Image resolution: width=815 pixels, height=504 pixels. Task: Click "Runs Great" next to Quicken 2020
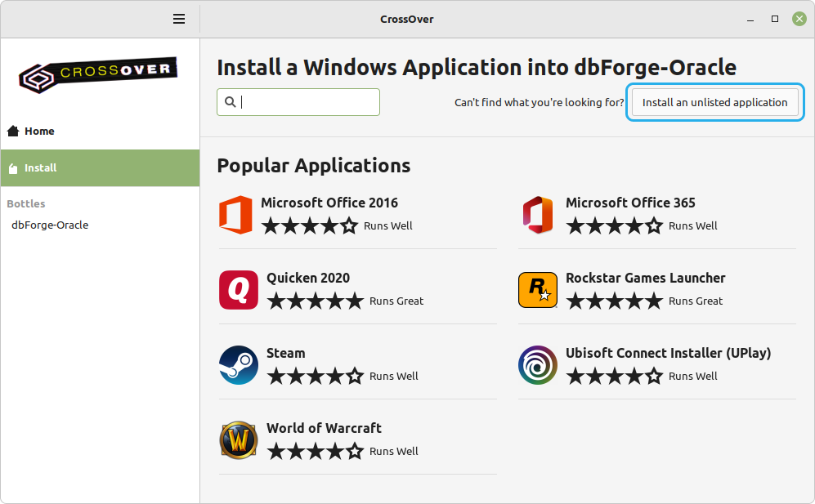pos(396,301)
